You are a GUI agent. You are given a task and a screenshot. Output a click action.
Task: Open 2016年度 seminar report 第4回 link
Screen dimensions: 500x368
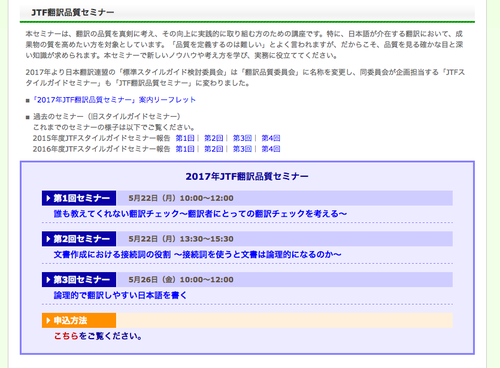pyautogui.click(x=271, y=149)
